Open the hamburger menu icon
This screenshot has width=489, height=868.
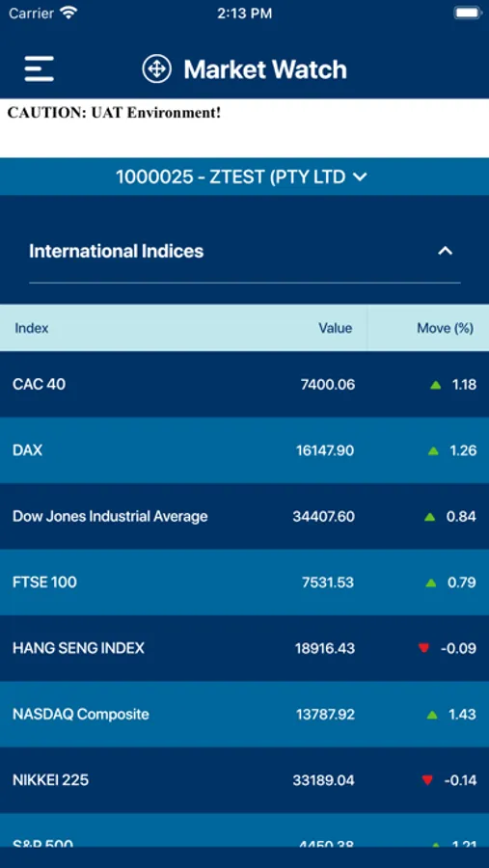coord(39,68)
